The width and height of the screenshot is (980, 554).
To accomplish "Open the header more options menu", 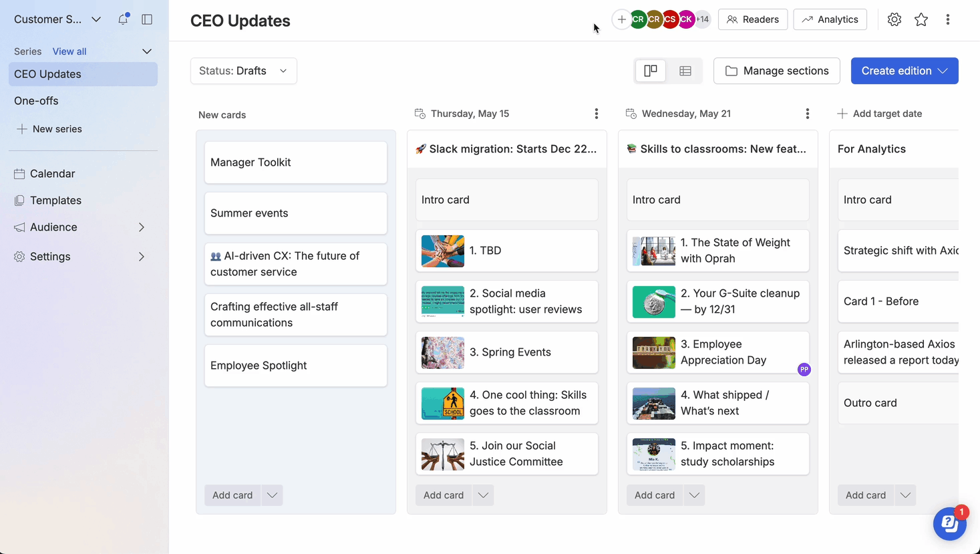I will (948, 19).
